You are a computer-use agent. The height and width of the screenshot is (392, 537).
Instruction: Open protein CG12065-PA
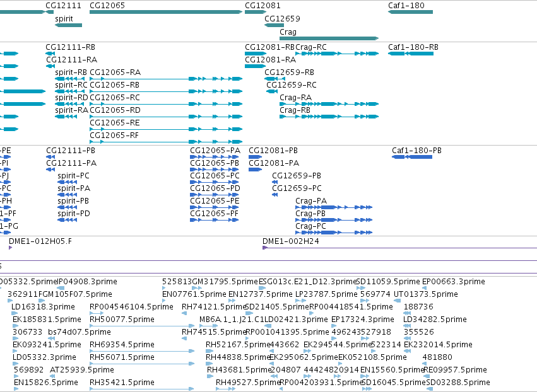pos(215,151)
